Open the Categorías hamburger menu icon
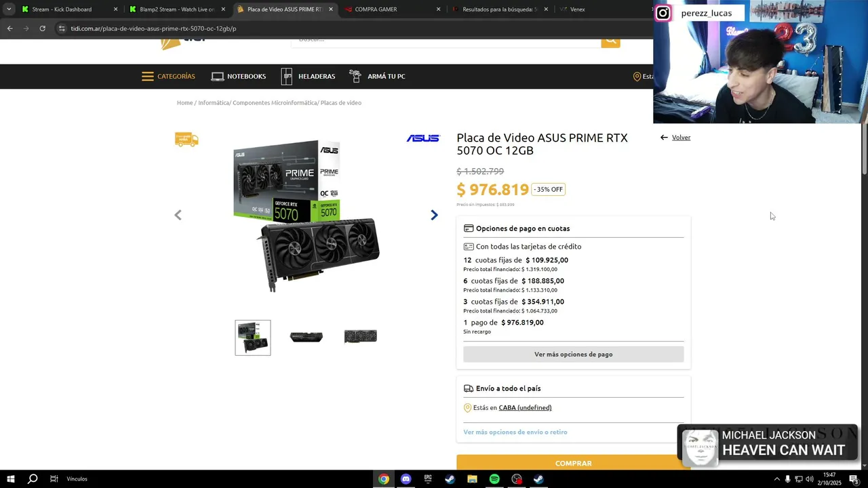The height and width of the screenshot is (488, 868). [x=148, y=76]
